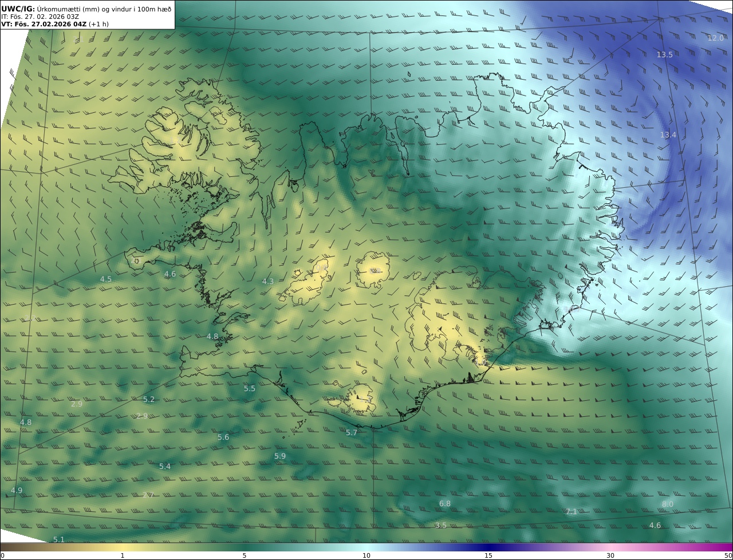Select the 8.0 value label
The width and height of the screenshot is (733, 560).
[668, 503]
